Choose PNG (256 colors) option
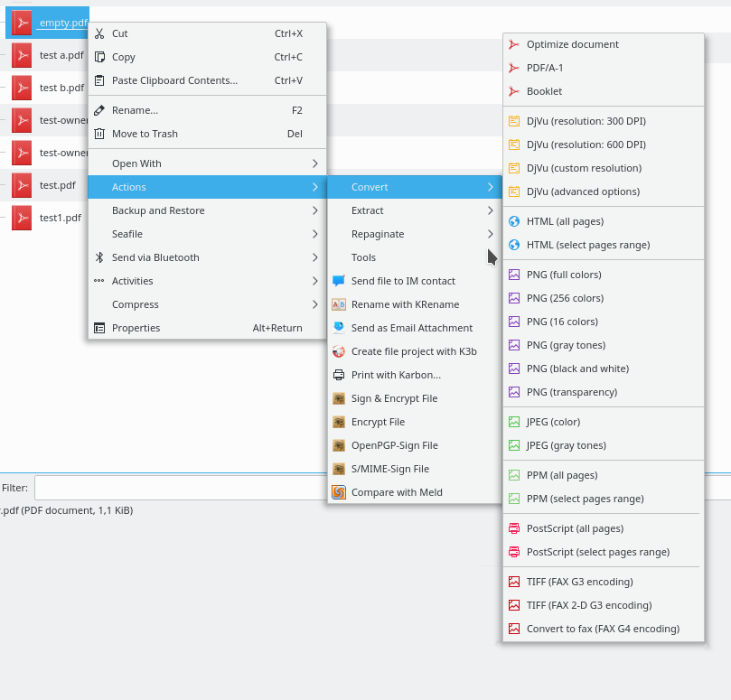This screenshot has width=731, height=700. coord(604,298)
